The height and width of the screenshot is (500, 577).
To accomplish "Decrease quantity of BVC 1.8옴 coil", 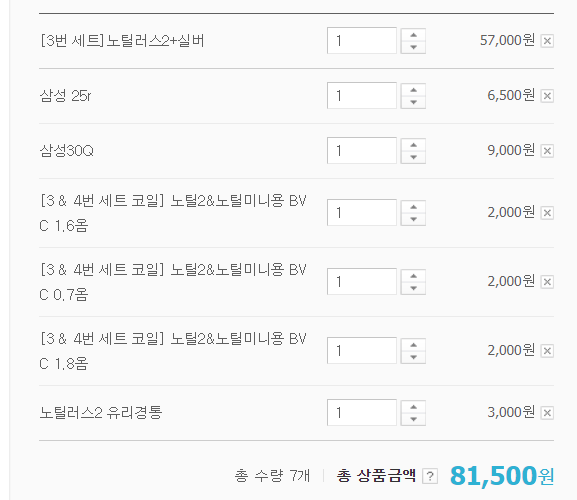I will [413, 357].
